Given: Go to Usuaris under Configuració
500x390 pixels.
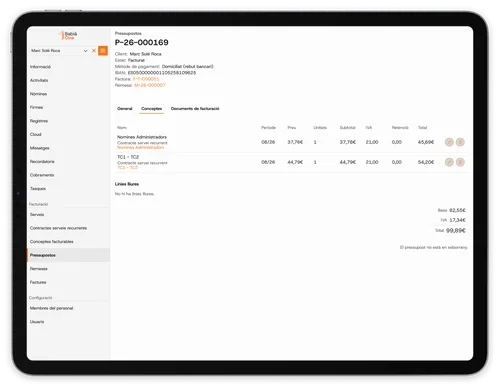Looking at the screenshot, I should 37,322.
